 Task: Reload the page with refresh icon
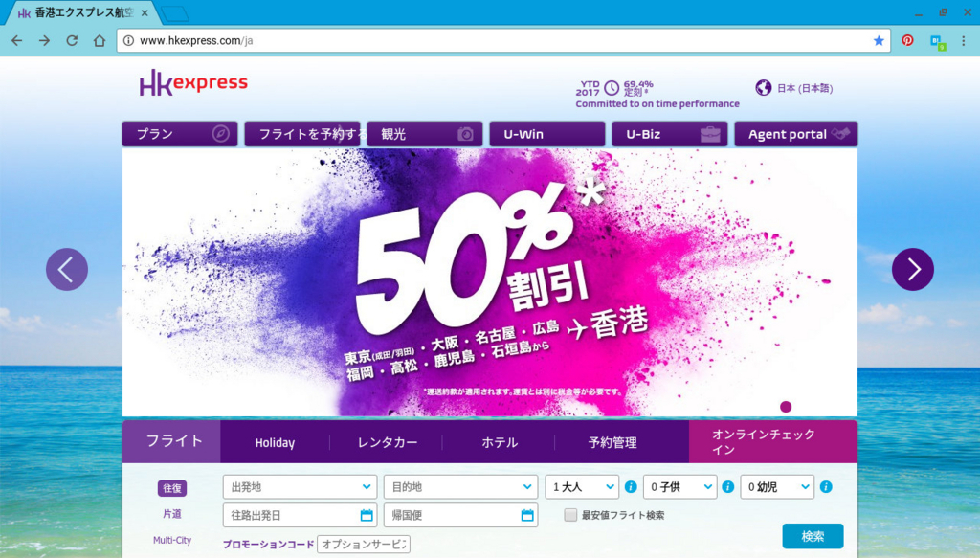pyautogui.click(x=72, y=40)
